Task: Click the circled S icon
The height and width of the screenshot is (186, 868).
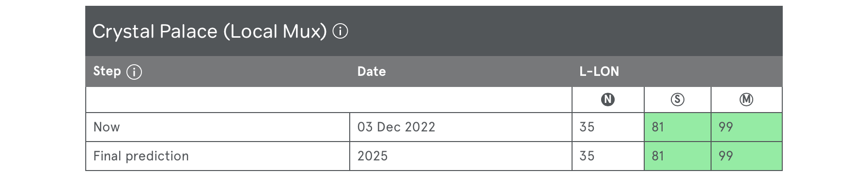Action: [x=677, y=100]
